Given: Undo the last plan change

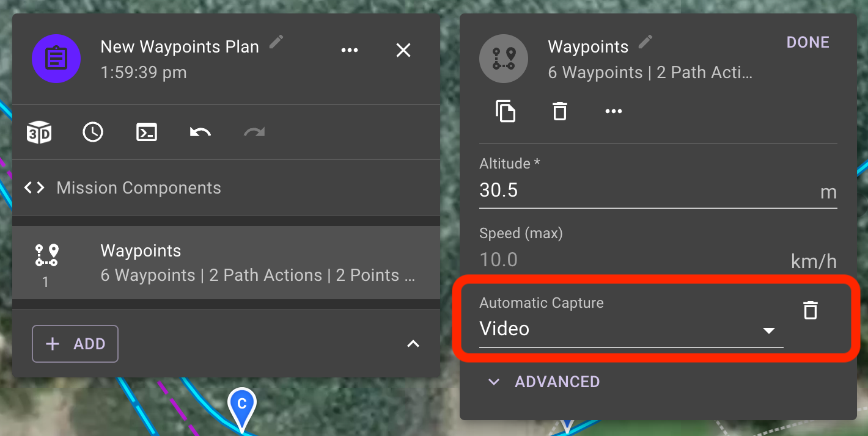Looking at the screenshot, I should click(200, 132).
